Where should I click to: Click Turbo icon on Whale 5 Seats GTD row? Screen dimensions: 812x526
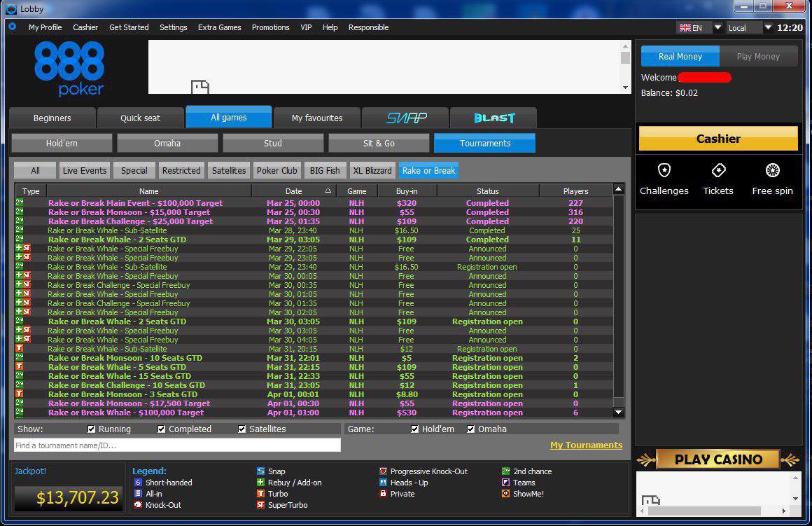pos(19,366)
